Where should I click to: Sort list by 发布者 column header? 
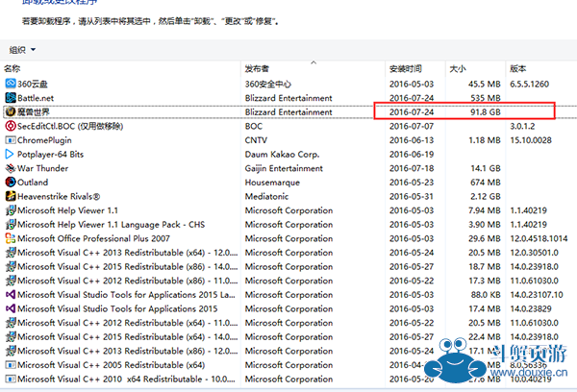pyautogui.click(x=257, y=68)
